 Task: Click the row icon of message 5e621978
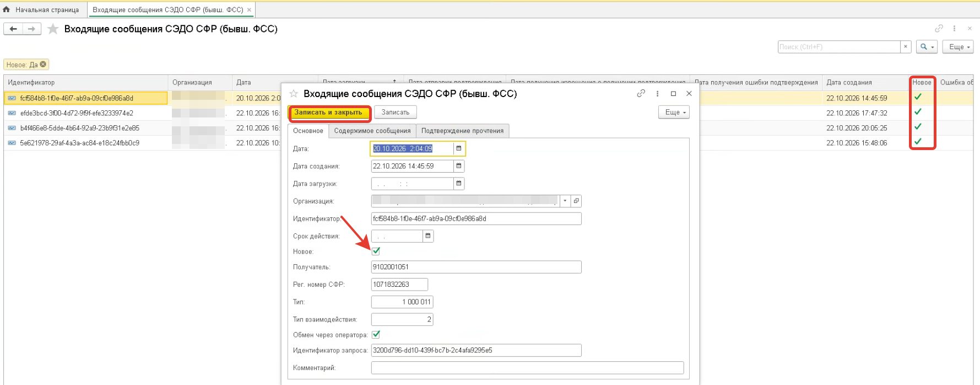(12, 143)
